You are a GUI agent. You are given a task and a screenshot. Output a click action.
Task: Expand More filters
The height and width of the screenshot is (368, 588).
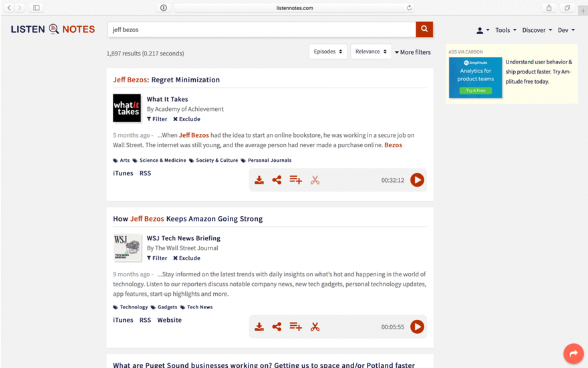tap(412, 52)
